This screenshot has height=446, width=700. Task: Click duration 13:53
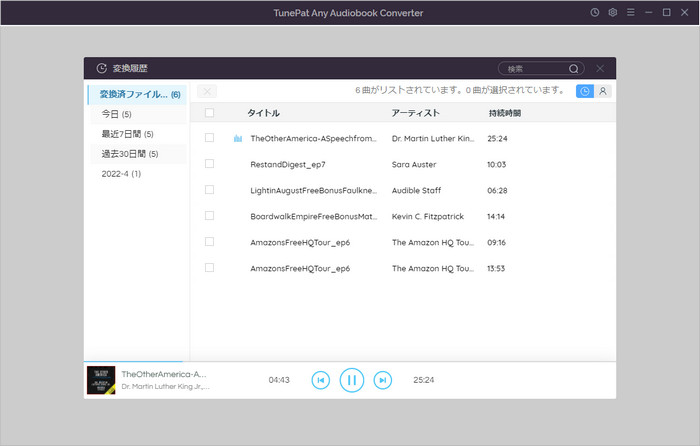(x=496, y=268)
